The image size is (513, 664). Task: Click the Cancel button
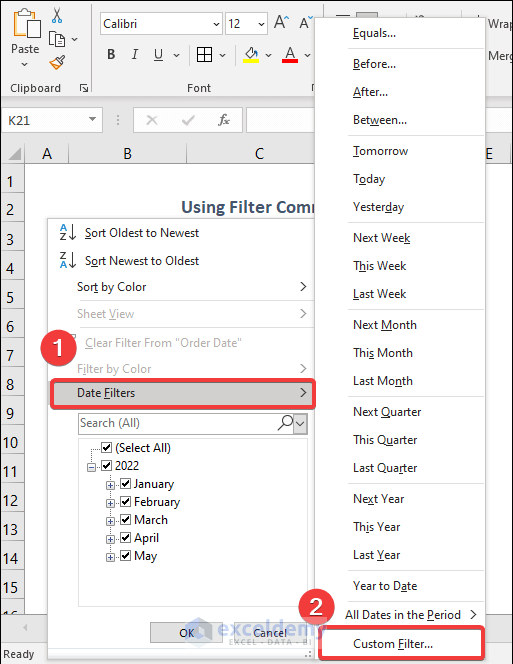point(270,632)
